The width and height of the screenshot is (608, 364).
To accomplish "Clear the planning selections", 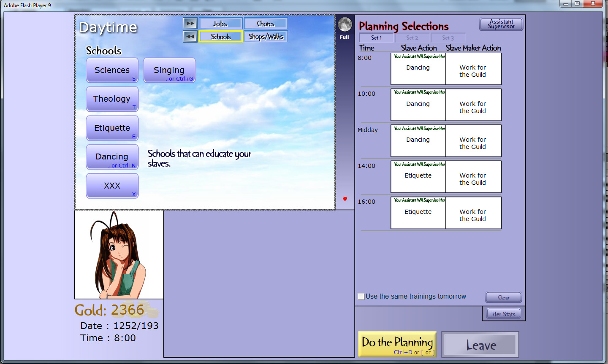I will tap(503, 297).
